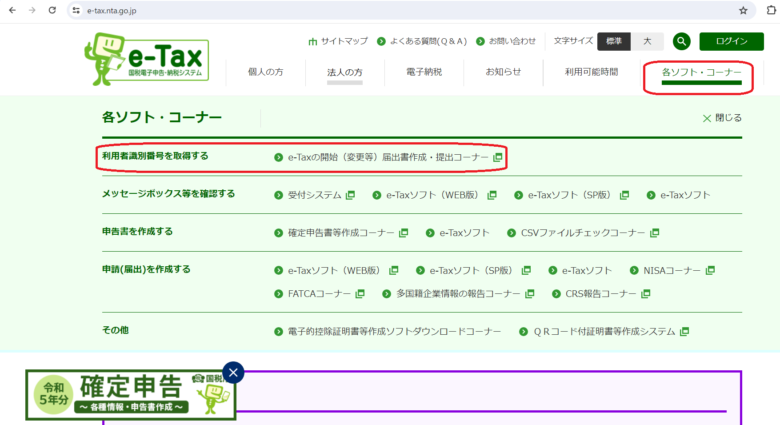Click the e-Tax logo
Viewport: 780px width, 425px height.
point(147,59)
